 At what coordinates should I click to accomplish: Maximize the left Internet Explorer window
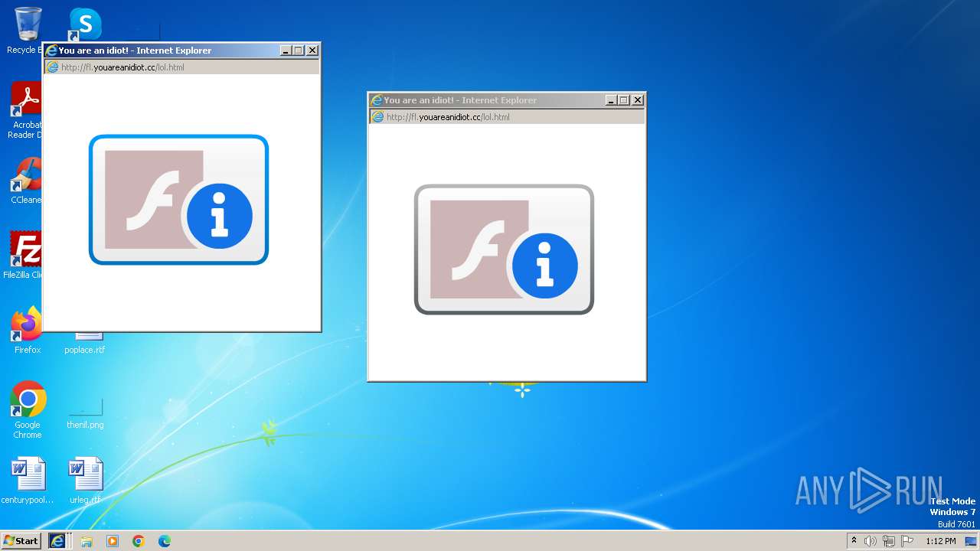299,51
